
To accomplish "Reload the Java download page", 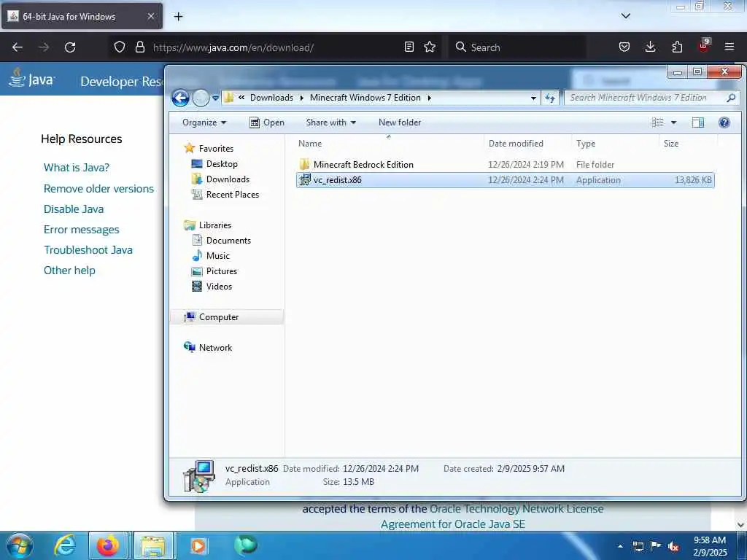I will [70, 47].
